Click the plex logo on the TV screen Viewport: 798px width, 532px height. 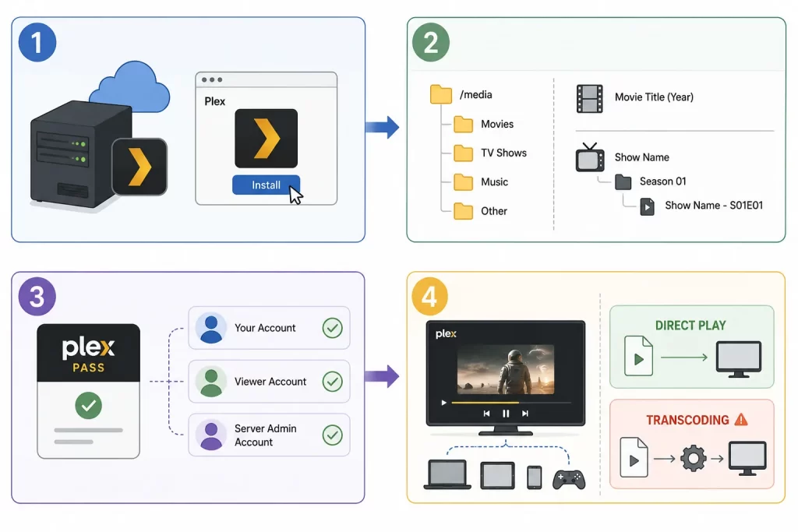coord(446,333)
